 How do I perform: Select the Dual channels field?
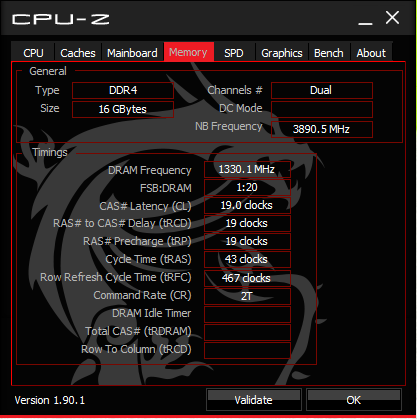point(322,90)
